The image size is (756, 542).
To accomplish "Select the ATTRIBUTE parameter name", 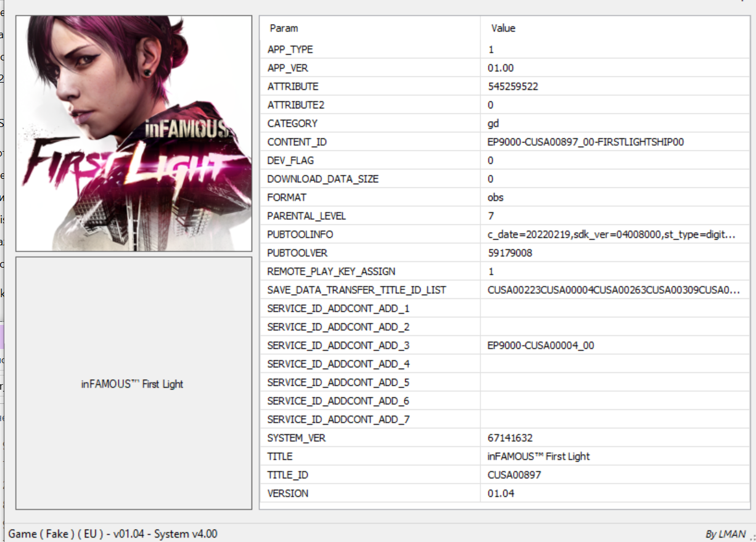I will (293, 86).
